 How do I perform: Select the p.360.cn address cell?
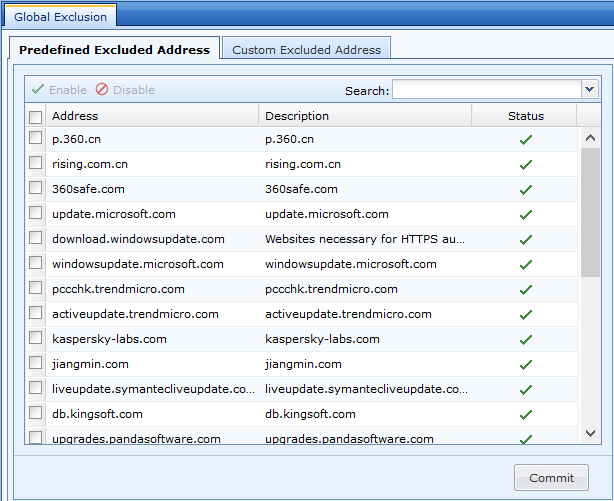(152, 139)
